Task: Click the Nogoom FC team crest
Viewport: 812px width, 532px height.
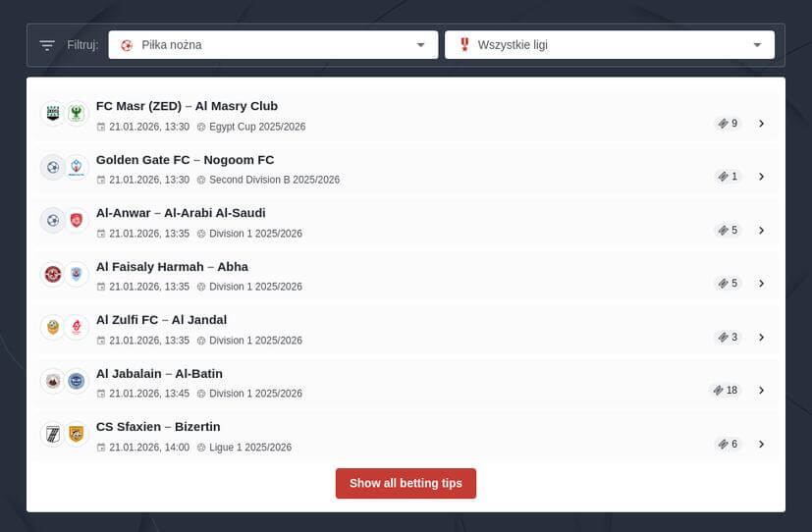Action: 77,168
